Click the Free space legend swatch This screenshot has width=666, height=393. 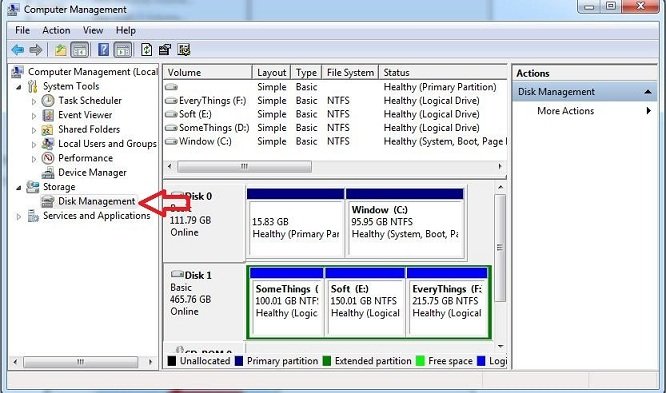point(420,361)
